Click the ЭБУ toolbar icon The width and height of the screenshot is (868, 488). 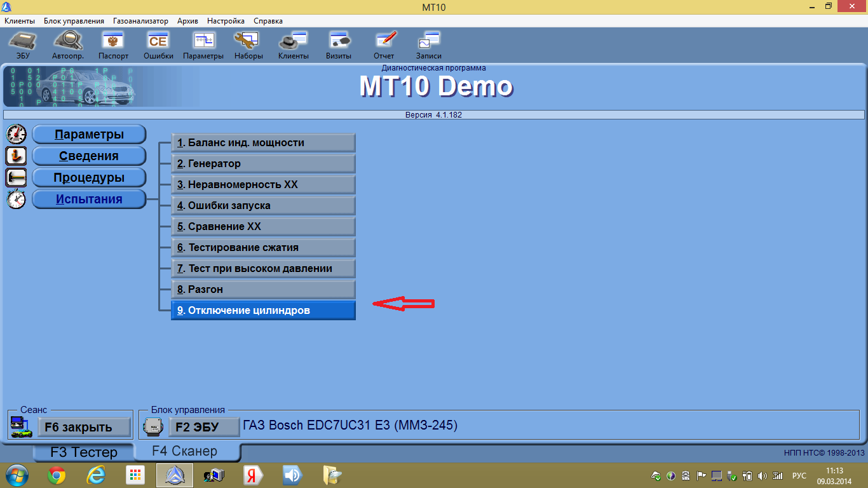coord(23,41)
